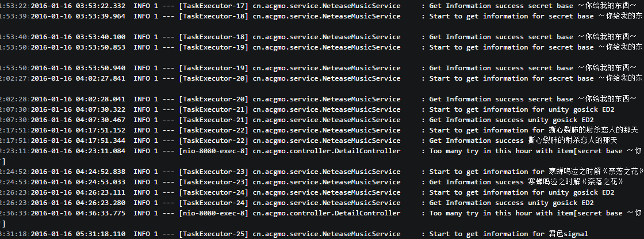This screenshot has height=239, width=644.
Task: Click the timestamp 03:53:39.964 log line
Action: [x=78, y=16]
